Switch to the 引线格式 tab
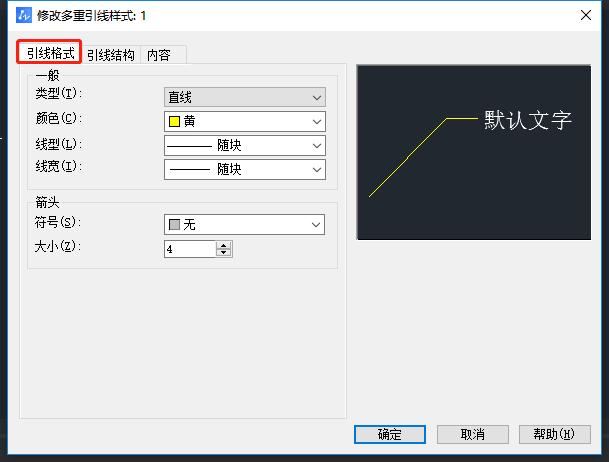The width and height of the screenshot is (609, 462). pyautogui.click(x=49, y=52)
